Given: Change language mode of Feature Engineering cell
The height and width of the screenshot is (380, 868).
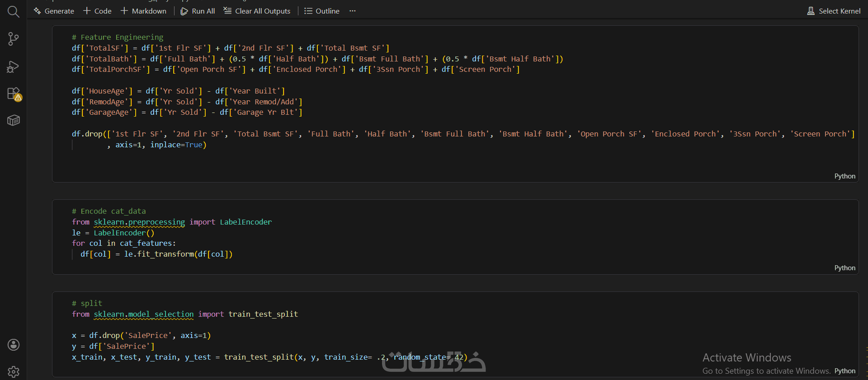Looking at the screenshot, I should (x=844, y=176).
